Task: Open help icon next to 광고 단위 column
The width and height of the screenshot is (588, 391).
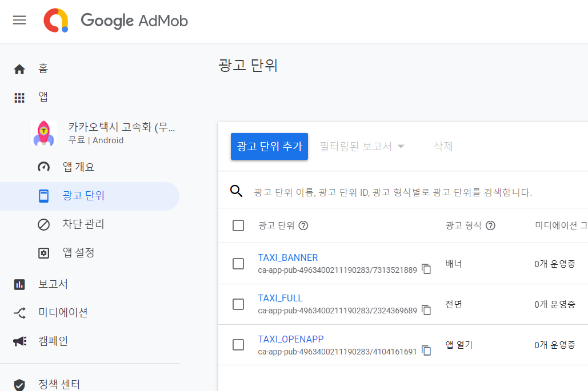Action: coord(303,225)
